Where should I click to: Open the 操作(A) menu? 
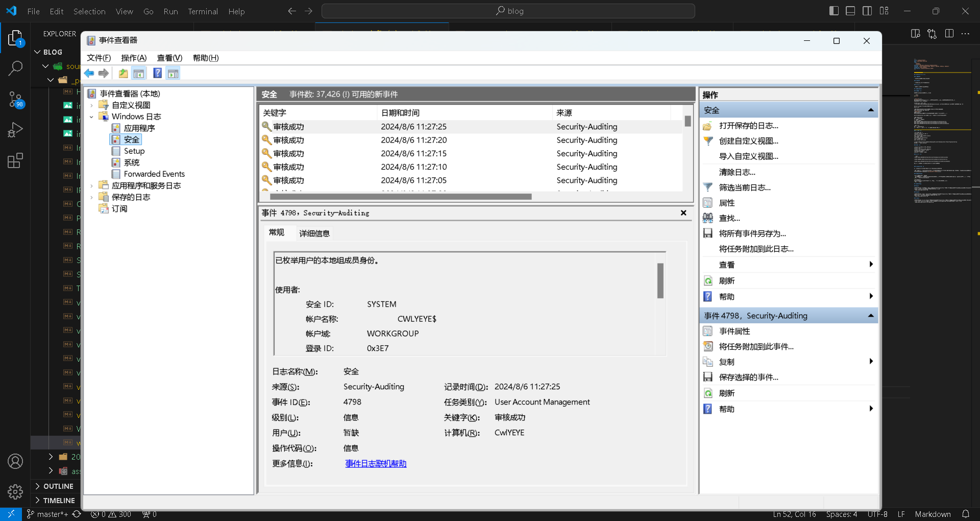(x=133, y=58)
